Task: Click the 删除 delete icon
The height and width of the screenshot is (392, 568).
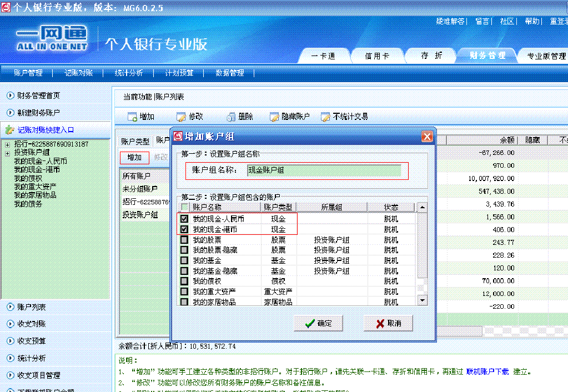Action: point(231,117)
